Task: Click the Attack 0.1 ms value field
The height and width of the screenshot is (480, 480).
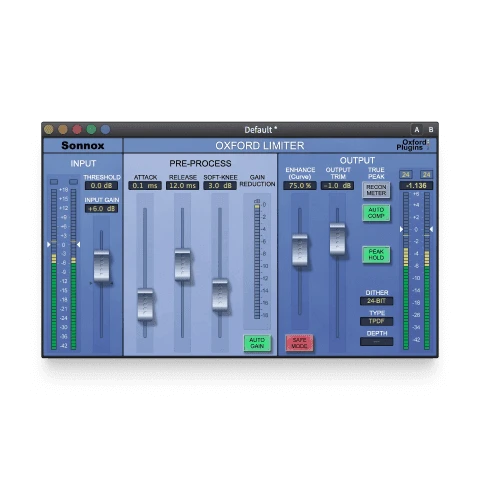Action: click(x=145, y=186)
